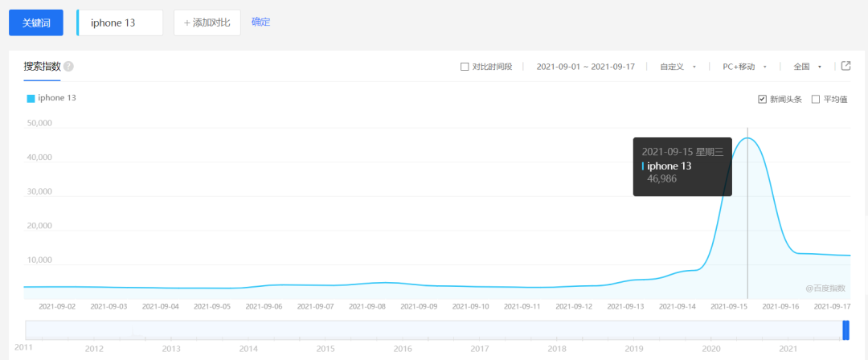Click the 2021-09-15 x-axis date label
The width and height of the screenshot is (868, 360).
coord(729,305)
